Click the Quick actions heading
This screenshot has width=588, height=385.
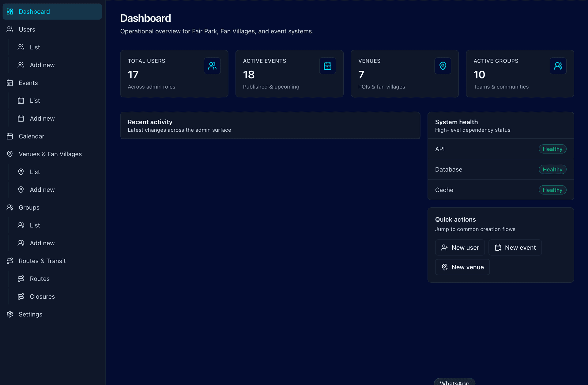pos(455,220)
